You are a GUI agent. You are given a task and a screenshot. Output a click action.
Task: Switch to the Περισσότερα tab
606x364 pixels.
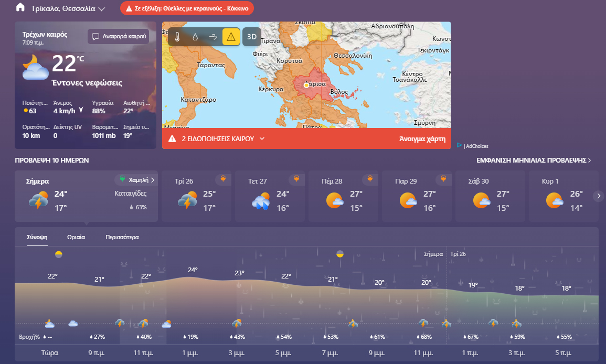[x=122, y=237]
